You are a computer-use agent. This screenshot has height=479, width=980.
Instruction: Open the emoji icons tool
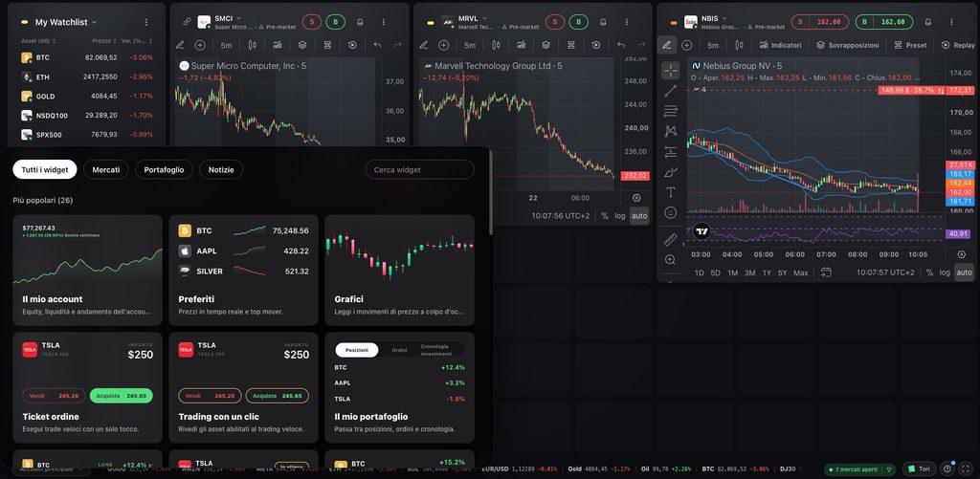pos(671,212)
